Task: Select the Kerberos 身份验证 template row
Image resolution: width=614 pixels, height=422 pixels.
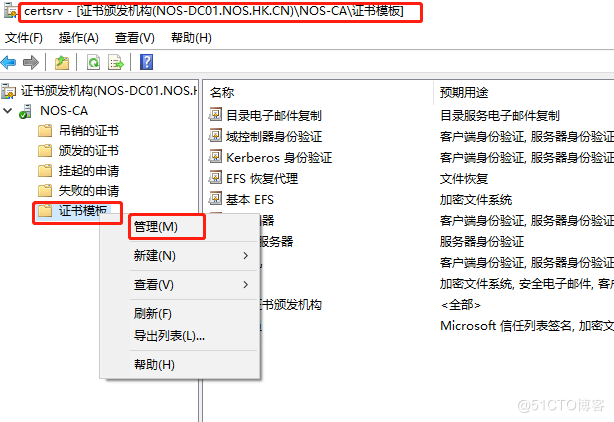Action: (x=279, y=157)
